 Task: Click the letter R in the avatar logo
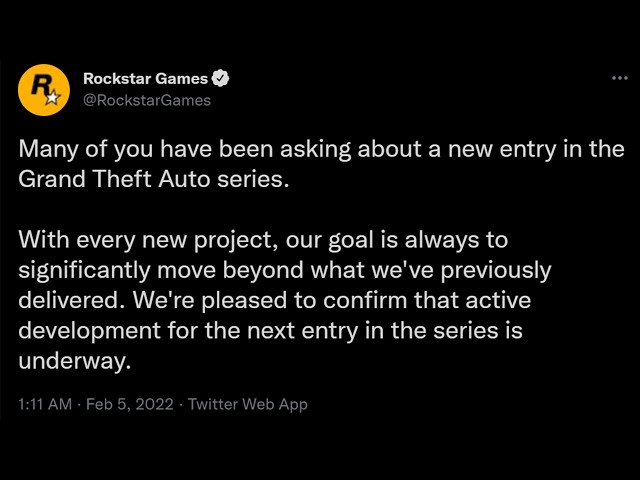pos(41,85)
